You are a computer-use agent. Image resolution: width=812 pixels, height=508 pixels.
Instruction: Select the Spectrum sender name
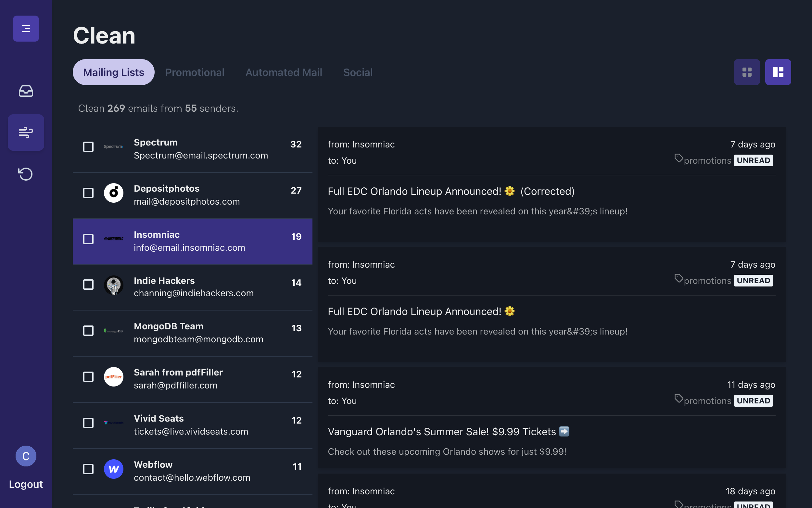(x=156, y=143)
